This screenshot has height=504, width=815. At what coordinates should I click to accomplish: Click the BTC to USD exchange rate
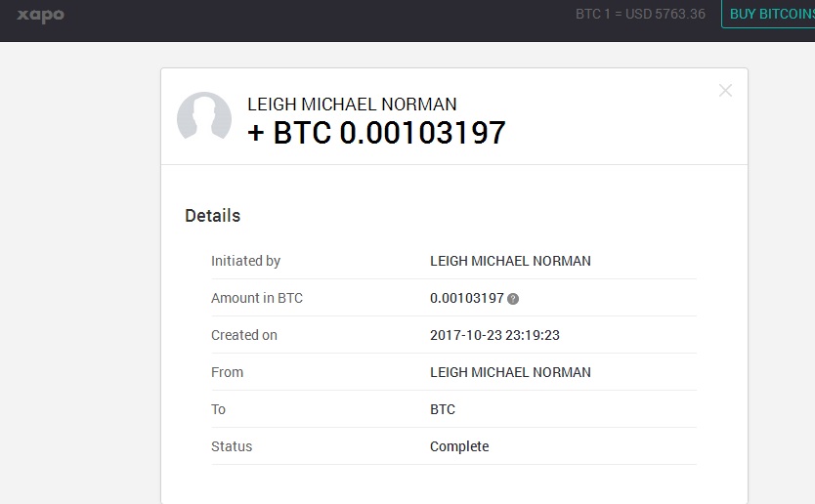pos(640,14)
